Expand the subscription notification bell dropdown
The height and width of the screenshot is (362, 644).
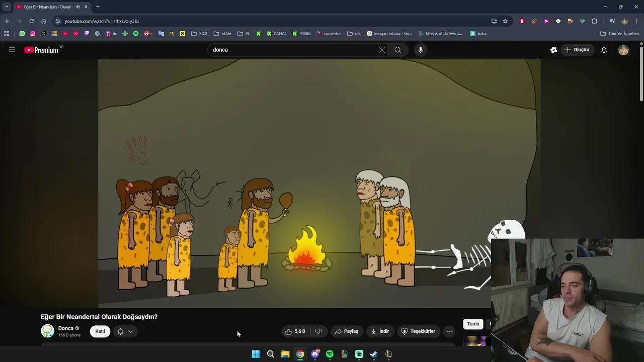[125, 331]
